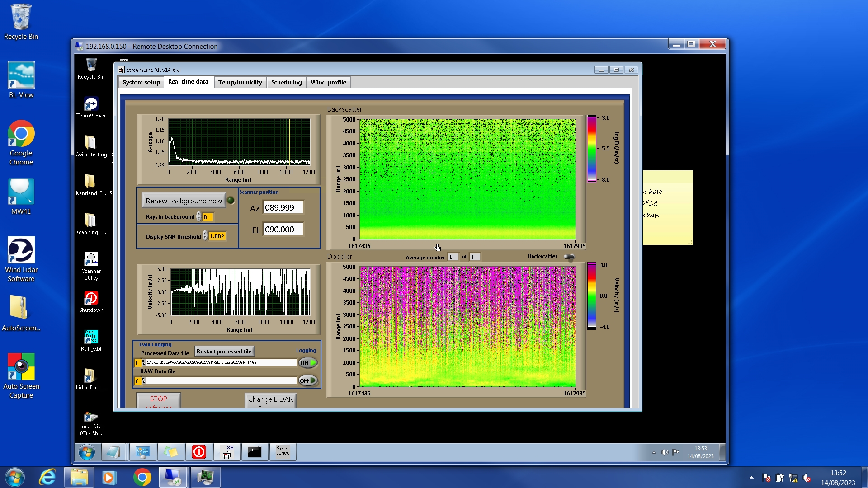Switch to the Temp/humidity tab
This screenshot has height=488, width=868.
click(x=240, y=82)
